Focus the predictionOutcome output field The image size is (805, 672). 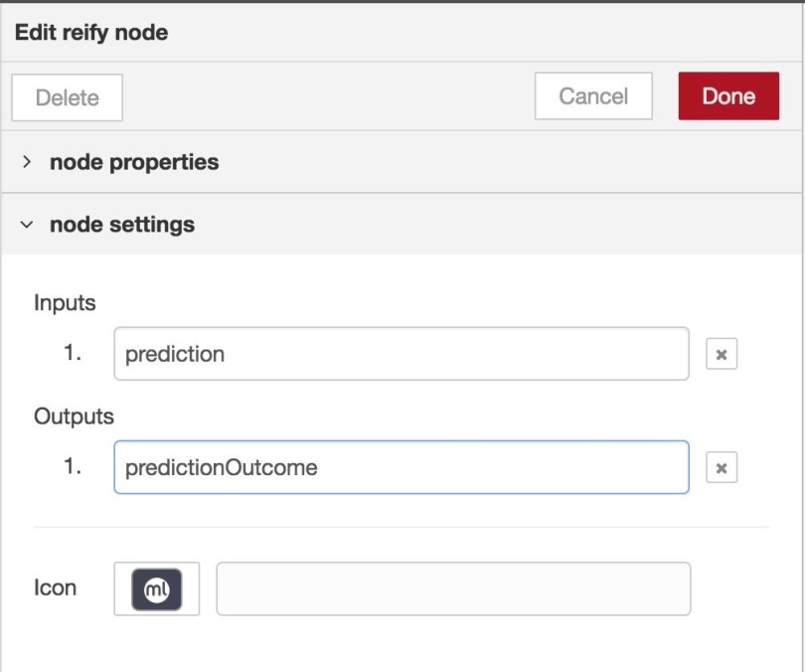[x=402, y=467]
